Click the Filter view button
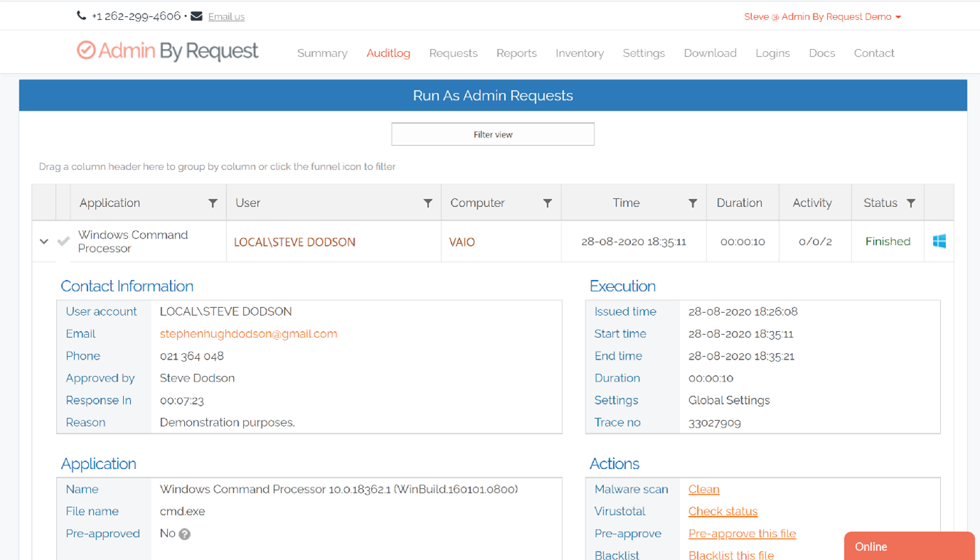Screen dimensions: 980x560 coord(492,134)
